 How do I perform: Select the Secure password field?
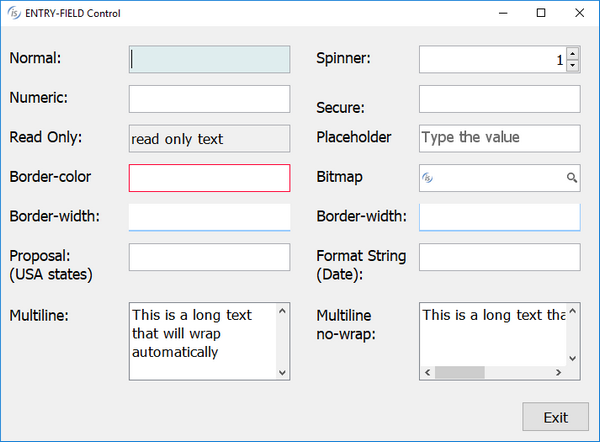click(499, 99)
